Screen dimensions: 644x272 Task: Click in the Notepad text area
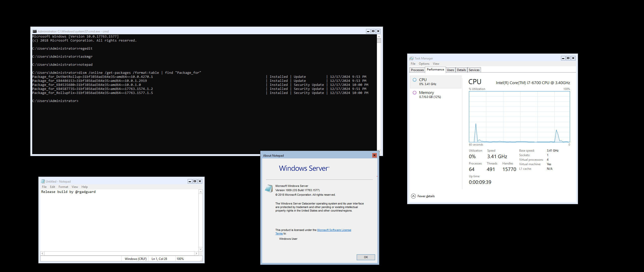(119, 219)
